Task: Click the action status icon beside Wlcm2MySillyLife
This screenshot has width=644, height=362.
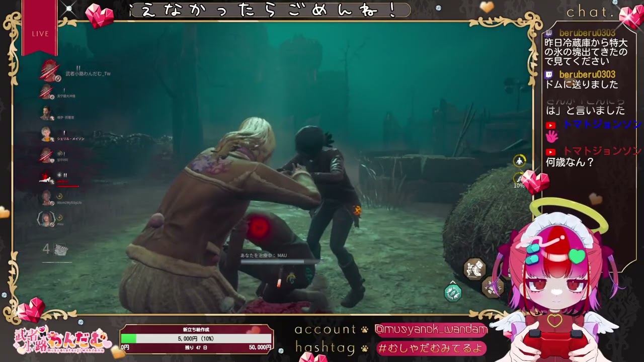Action: 59,196
